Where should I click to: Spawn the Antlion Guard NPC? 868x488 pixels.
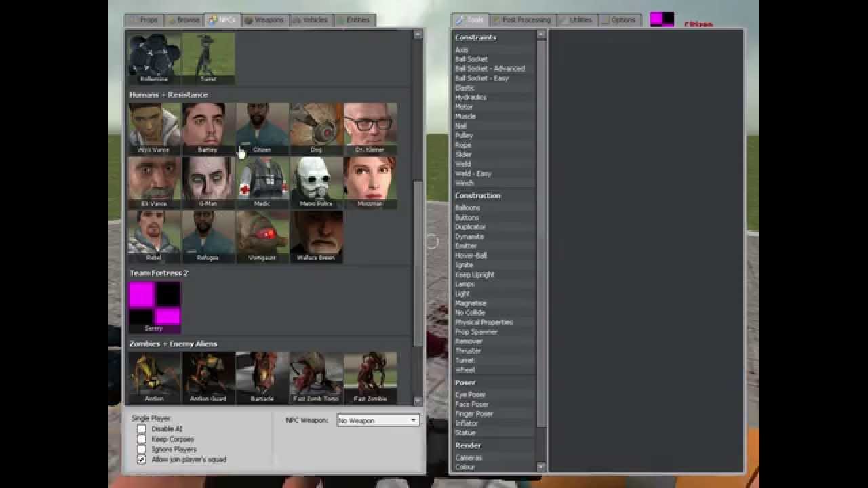pos(208,378)
